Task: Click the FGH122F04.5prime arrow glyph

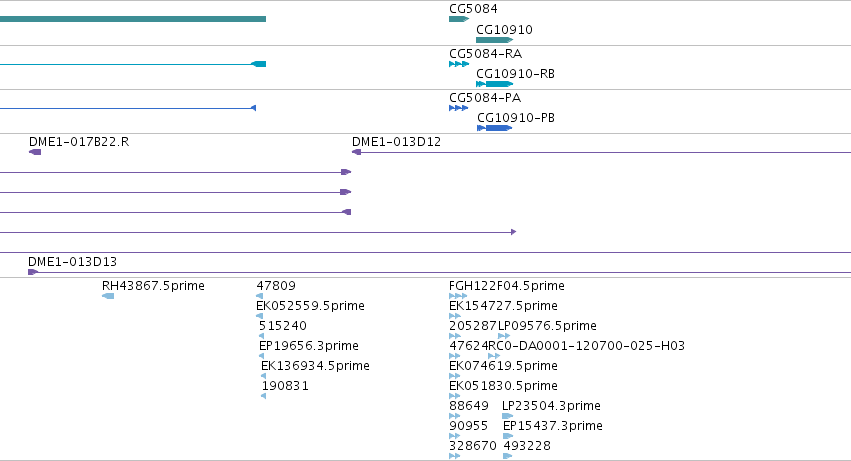Action: [458, 296]
